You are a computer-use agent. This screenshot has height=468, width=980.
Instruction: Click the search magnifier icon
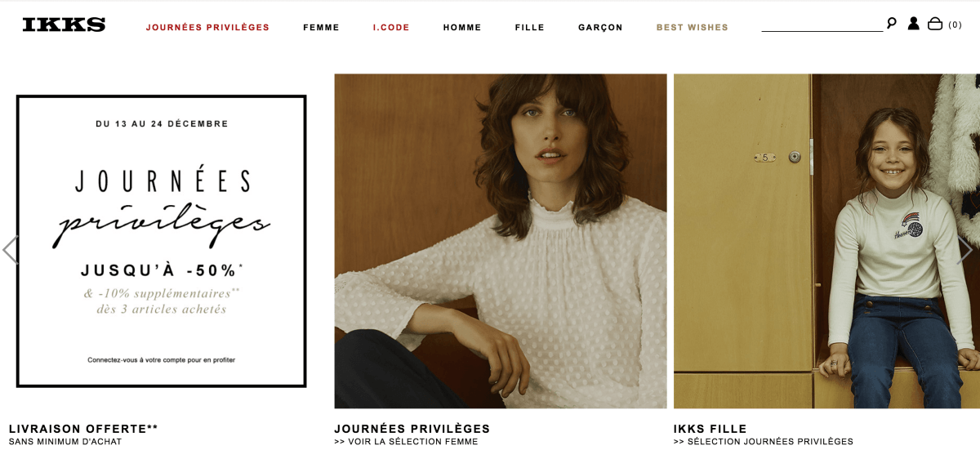click(891, 23)
